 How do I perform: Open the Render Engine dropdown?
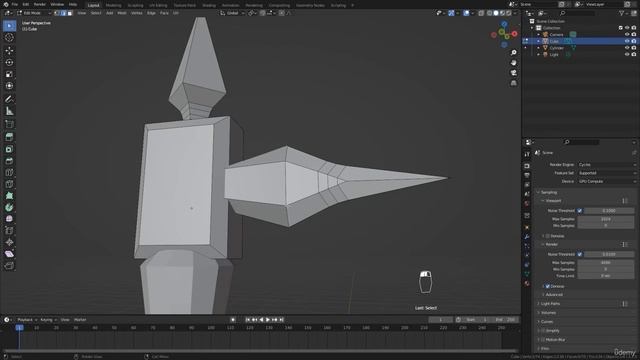coord(607,164)
